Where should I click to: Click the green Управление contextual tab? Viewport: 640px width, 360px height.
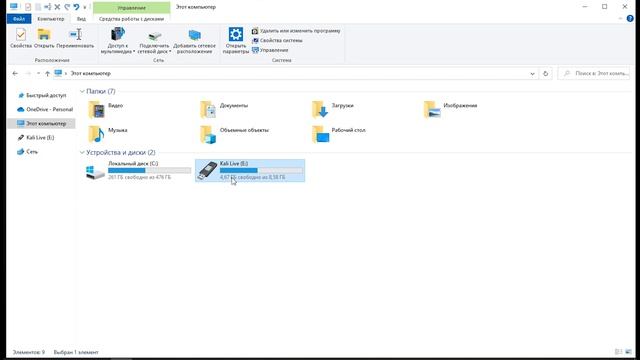[131, 7]
